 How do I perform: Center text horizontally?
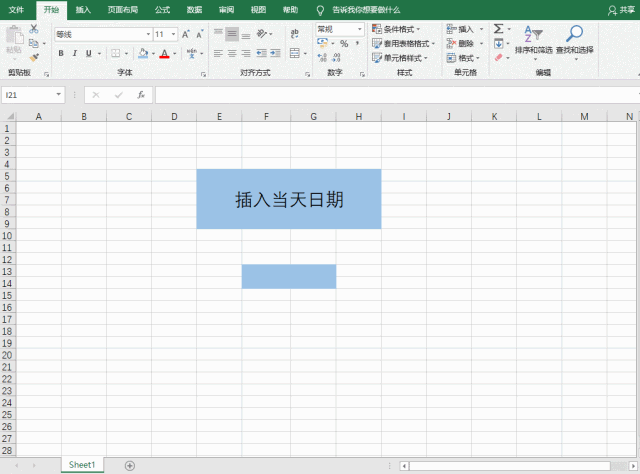[232, 53]
